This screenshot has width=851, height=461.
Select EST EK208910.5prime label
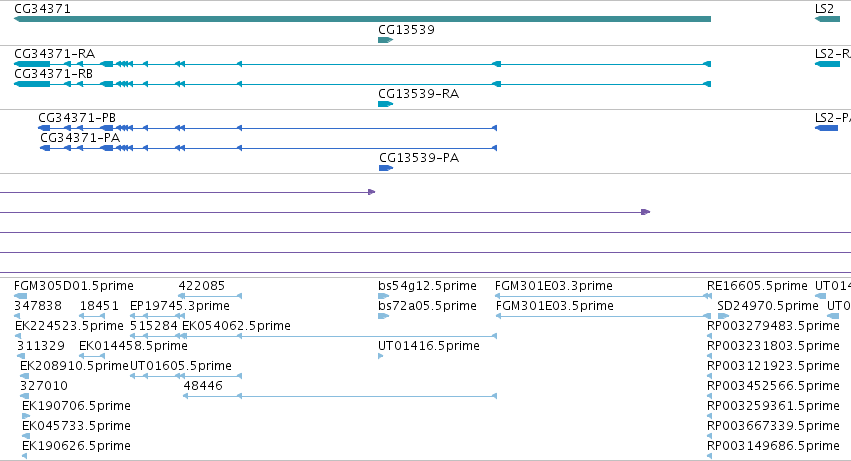click(x=74, y=367)
